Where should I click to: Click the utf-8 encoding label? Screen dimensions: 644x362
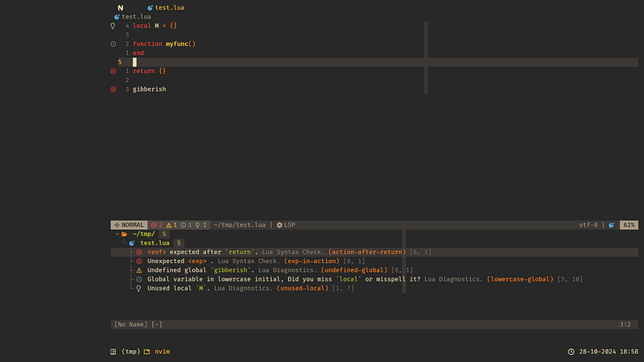588,225
